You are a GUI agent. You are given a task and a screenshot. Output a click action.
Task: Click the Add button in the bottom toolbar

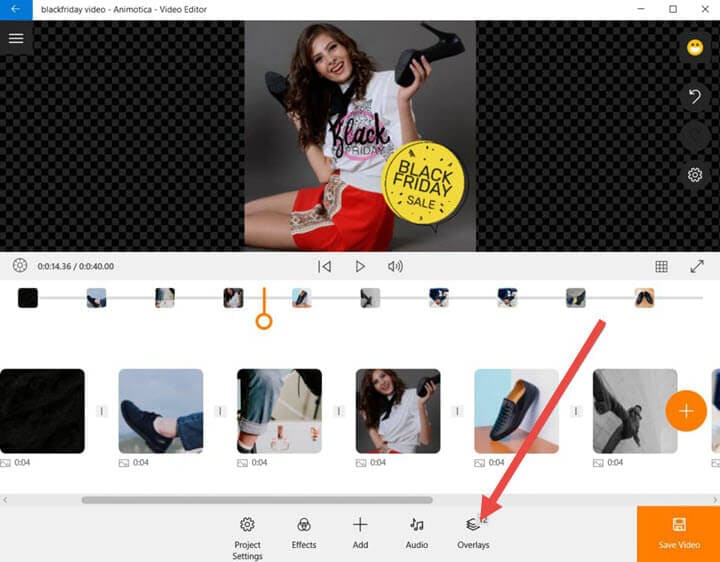click(360, 532)
